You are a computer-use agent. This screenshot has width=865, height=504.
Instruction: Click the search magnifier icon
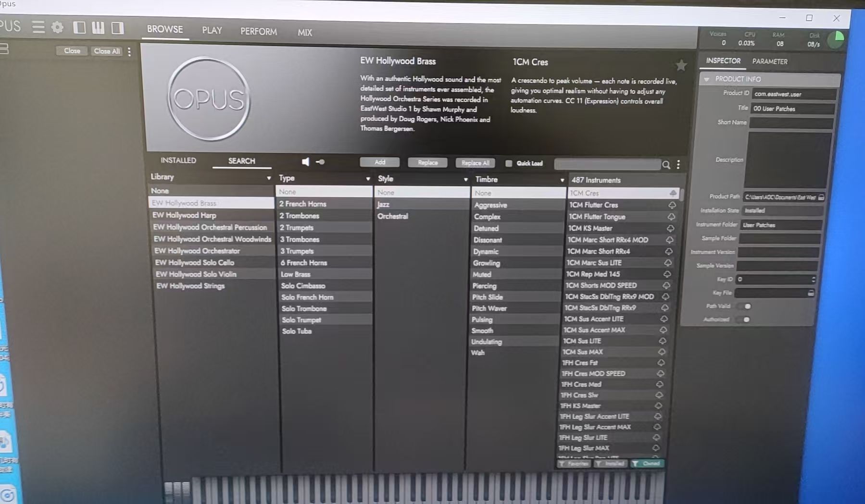[x=666, y=165]
